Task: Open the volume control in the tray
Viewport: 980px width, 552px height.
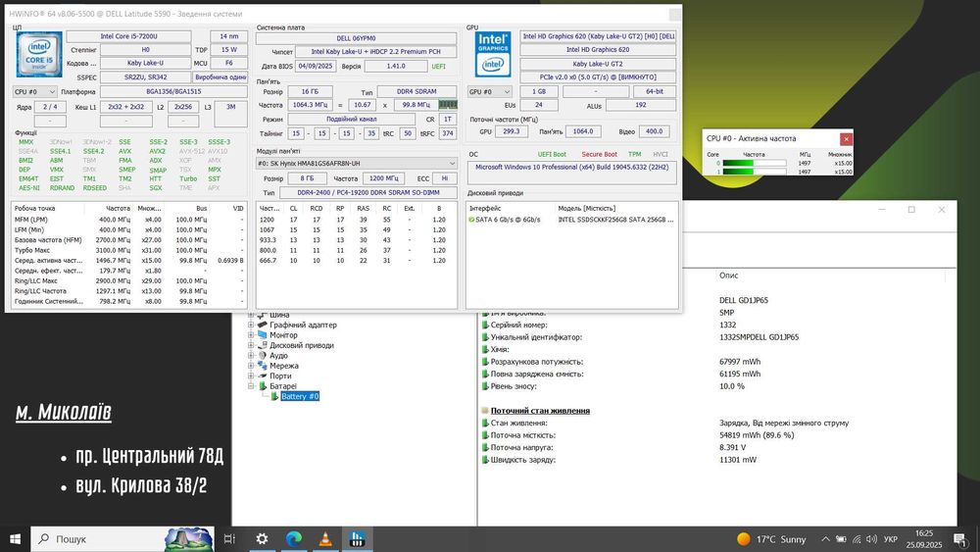Action: pos(871,539)
